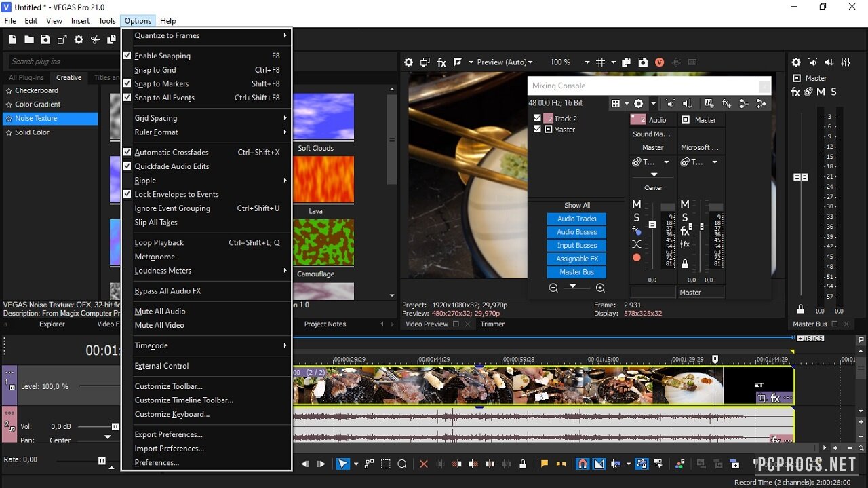Click the orange insert marker icon
The width and height of the screenshot is (868, 488).
(544, 464)
